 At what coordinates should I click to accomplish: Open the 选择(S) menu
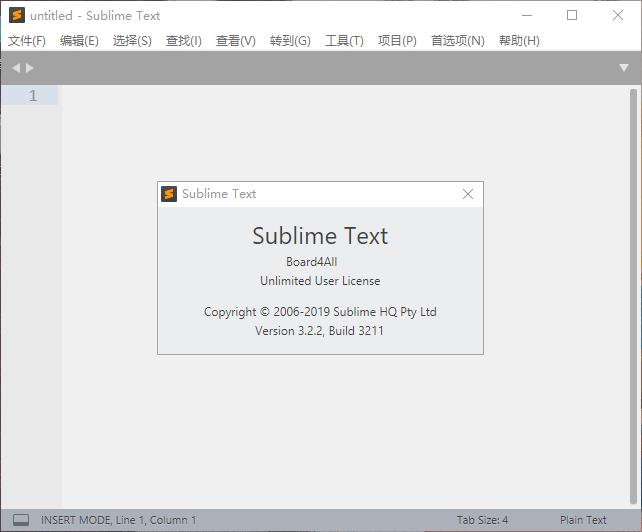tap(132, 41)
